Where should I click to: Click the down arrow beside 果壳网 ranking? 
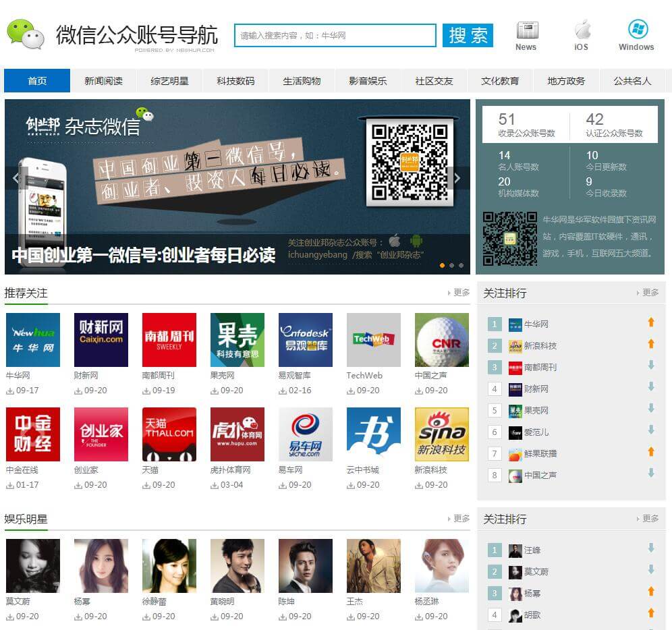point(650,410)
